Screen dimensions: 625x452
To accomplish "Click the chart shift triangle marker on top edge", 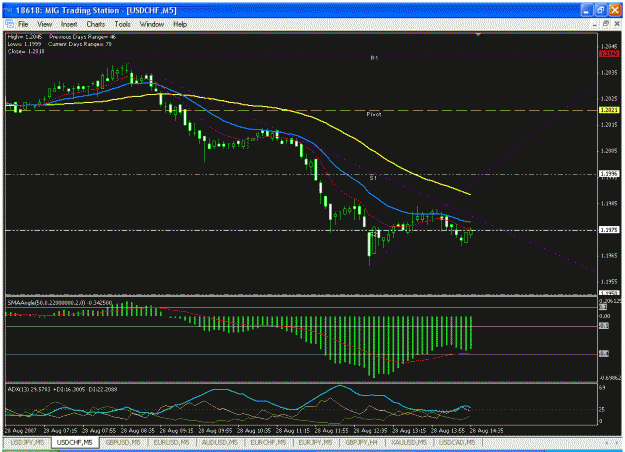I will [x=478, y=35].
